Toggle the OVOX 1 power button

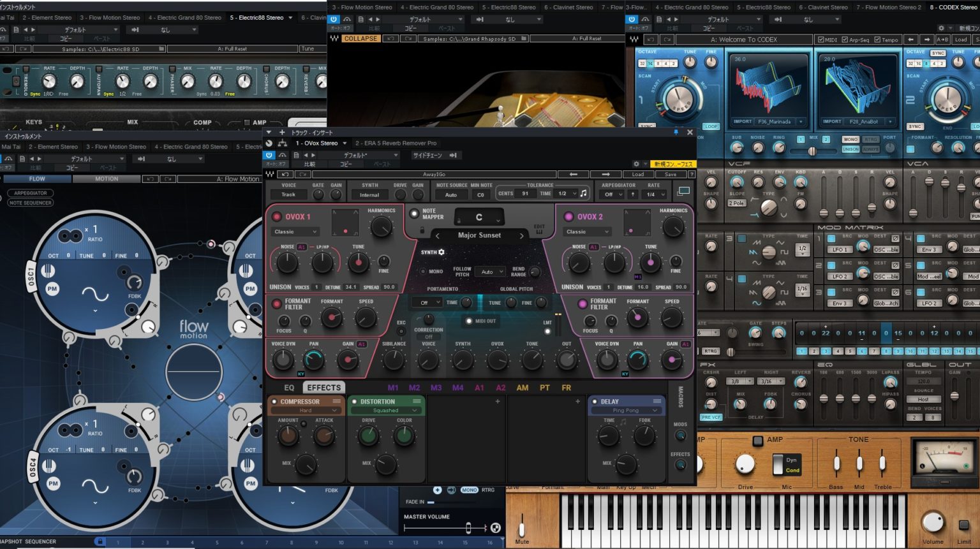pyautogui.click(x=277, y=217)
